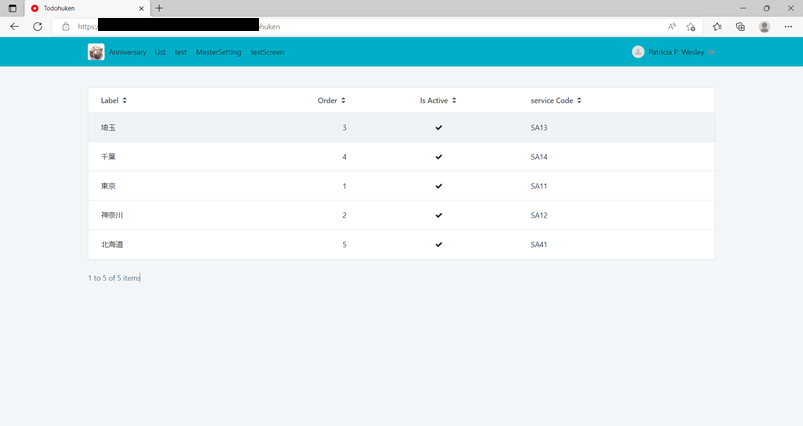This screenshot has width=803, height=426.
Task: Open the Anniversary menu item
Action: pos(127,52)
